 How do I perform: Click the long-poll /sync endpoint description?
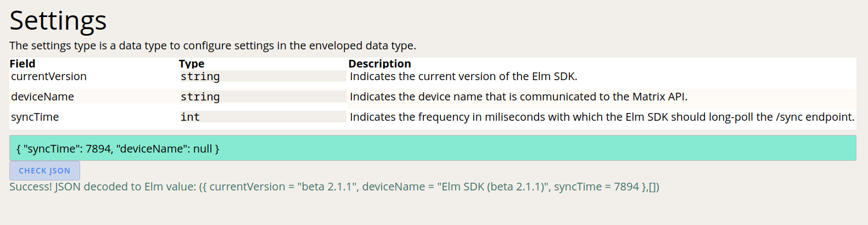click(x=602, y=117)
